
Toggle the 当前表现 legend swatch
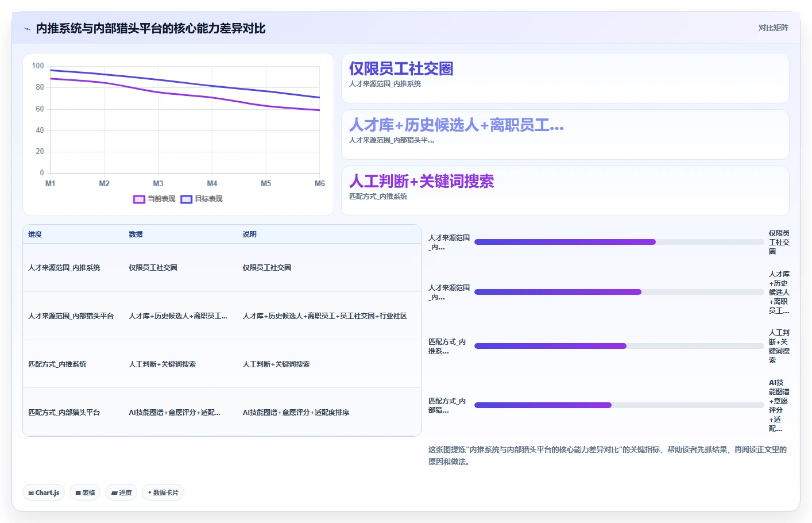139,199
